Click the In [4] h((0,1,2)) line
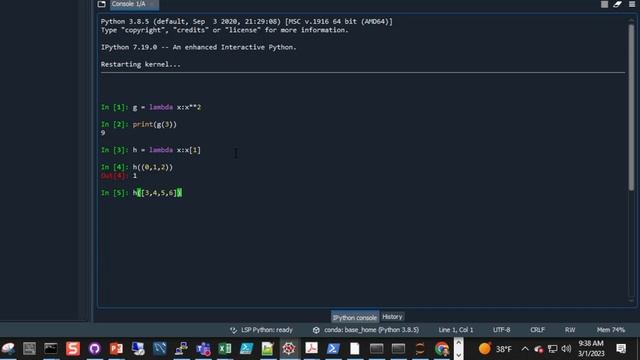This screenshot has height=360, width=640. coord(137,167)
